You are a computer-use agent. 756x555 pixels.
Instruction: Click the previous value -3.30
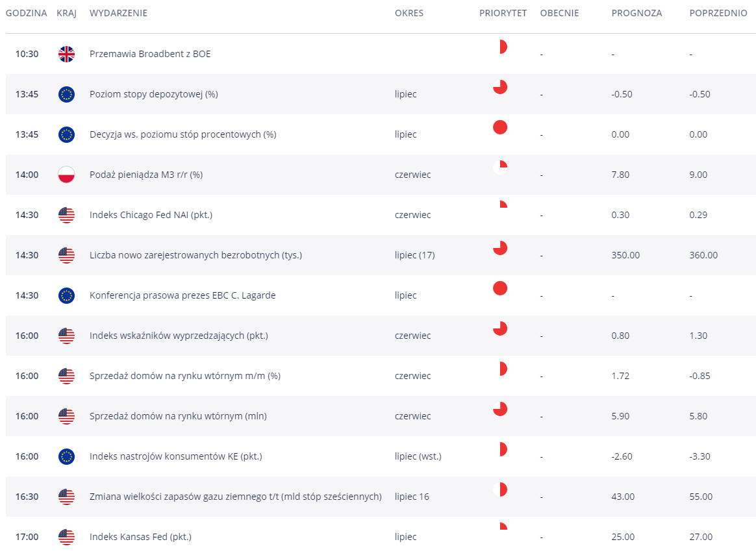[x=700, y=456]
